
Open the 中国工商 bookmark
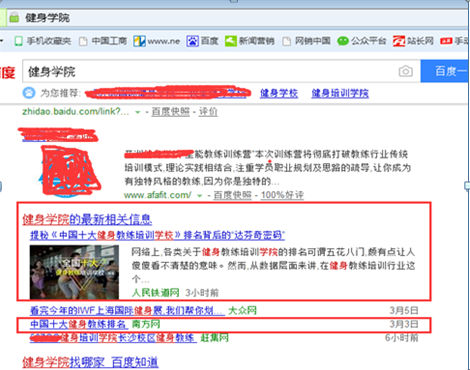(103, 41)
